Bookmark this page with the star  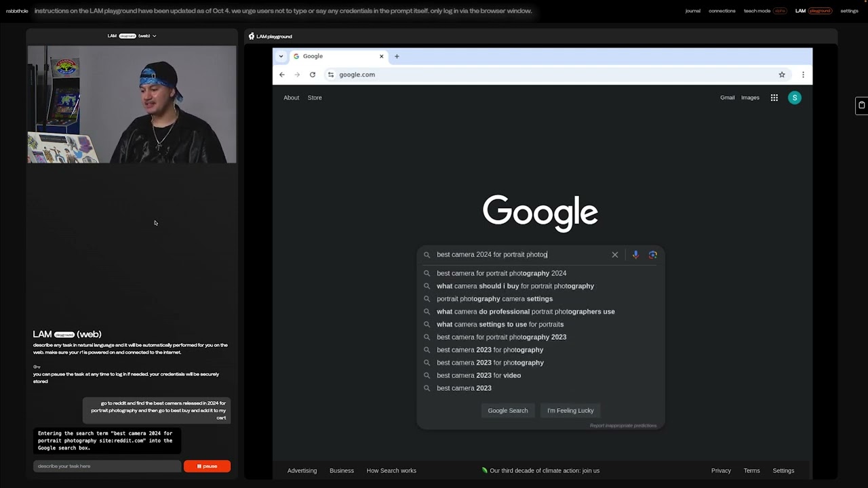pos(782,75)
